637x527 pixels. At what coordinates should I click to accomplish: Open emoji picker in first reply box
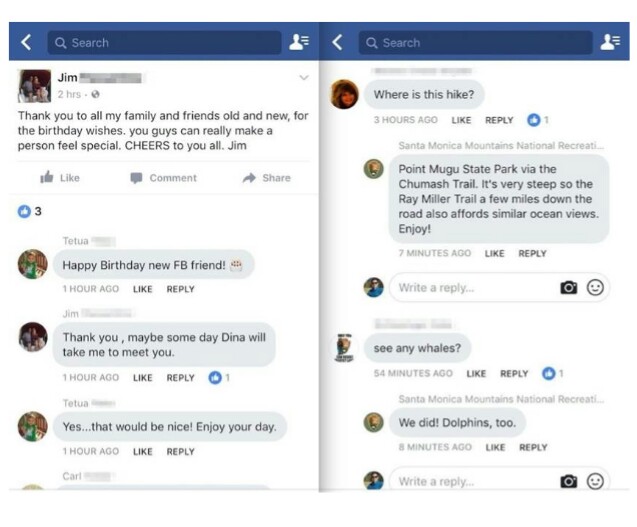[x=595, y=288]
